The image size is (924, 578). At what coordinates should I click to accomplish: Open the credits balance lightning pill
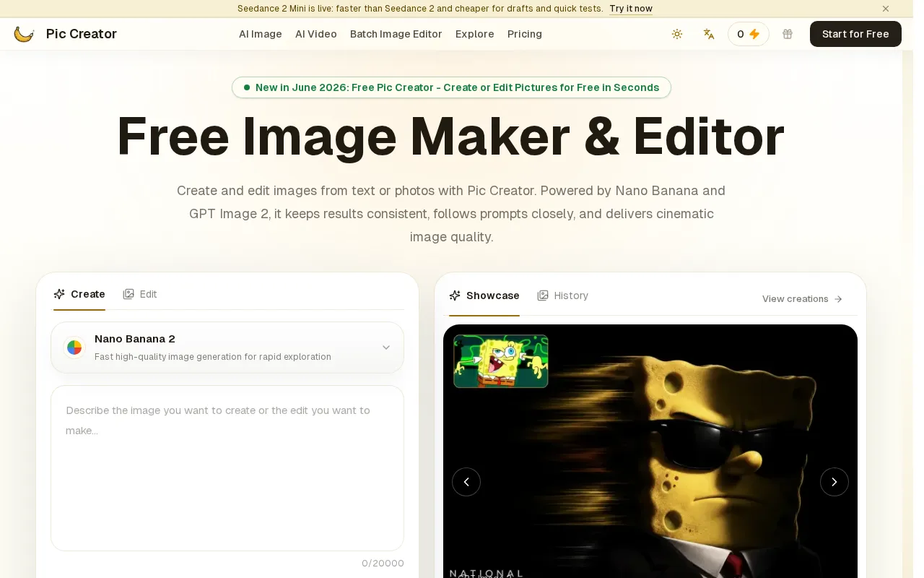tap(749, 34)
